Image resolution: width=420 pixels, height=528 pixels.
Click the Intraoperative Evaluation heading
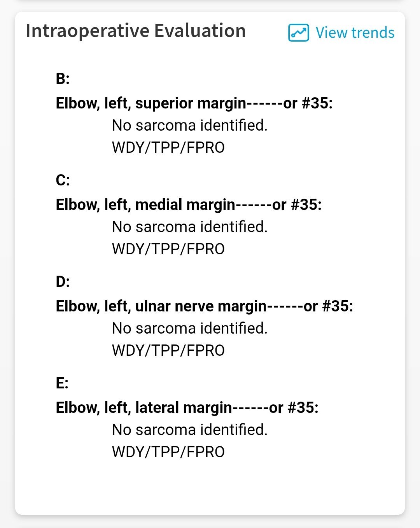pyautogui.click(x=136, y=31)
